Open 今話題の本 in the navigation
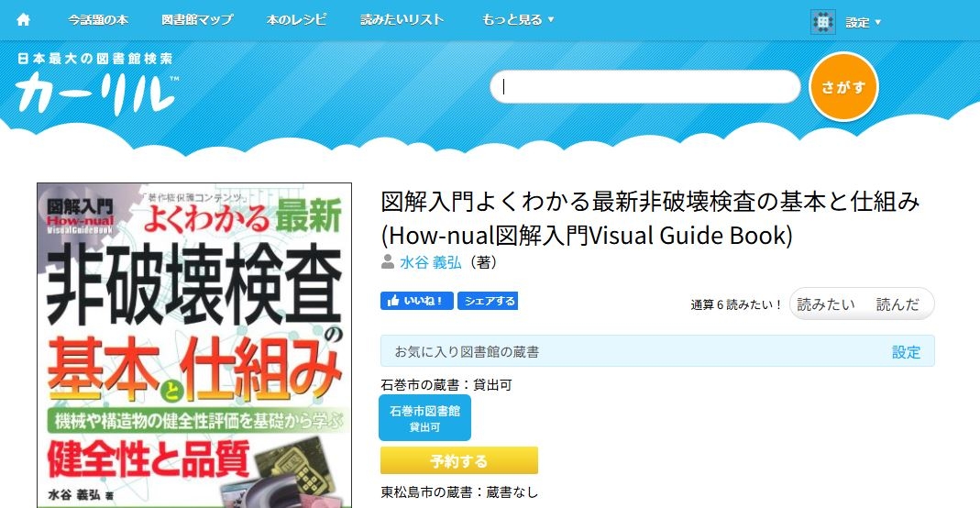 pos(98,20)
